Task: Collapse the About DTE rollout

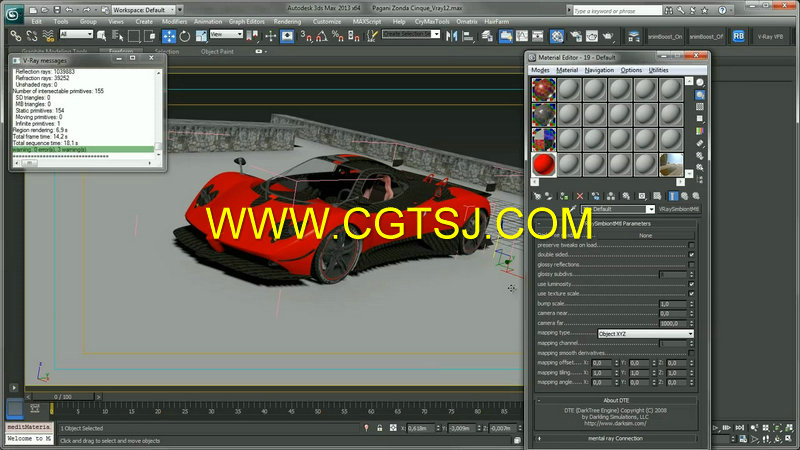Action: tap(616, 401)
